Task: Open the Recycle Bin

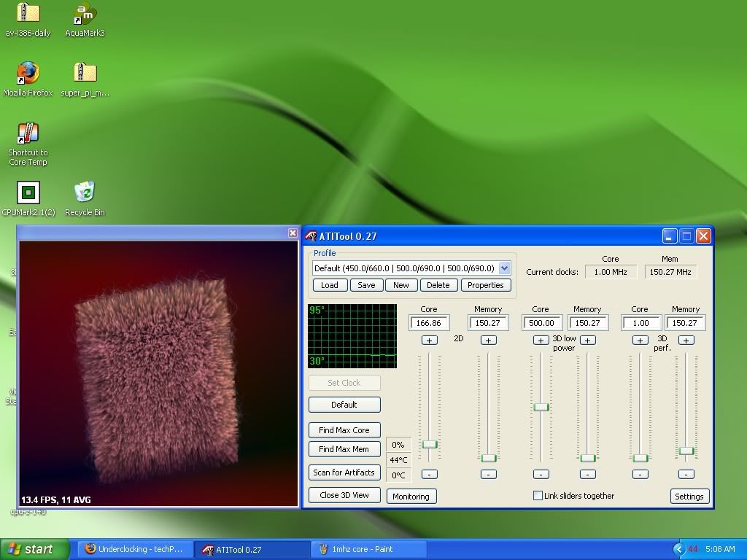Action: (x=85, y=193)
